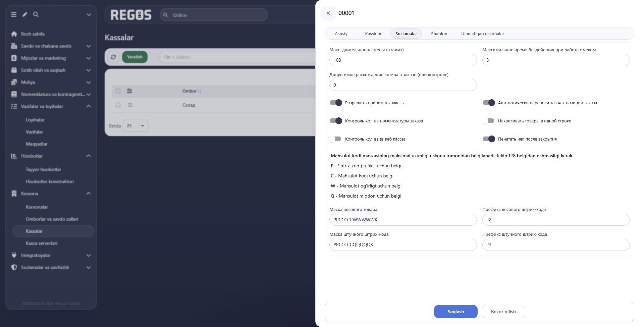This screenshot has height=327, width=644.
Task: Click the refresh icon next to Yaratish
Action: 113,57
